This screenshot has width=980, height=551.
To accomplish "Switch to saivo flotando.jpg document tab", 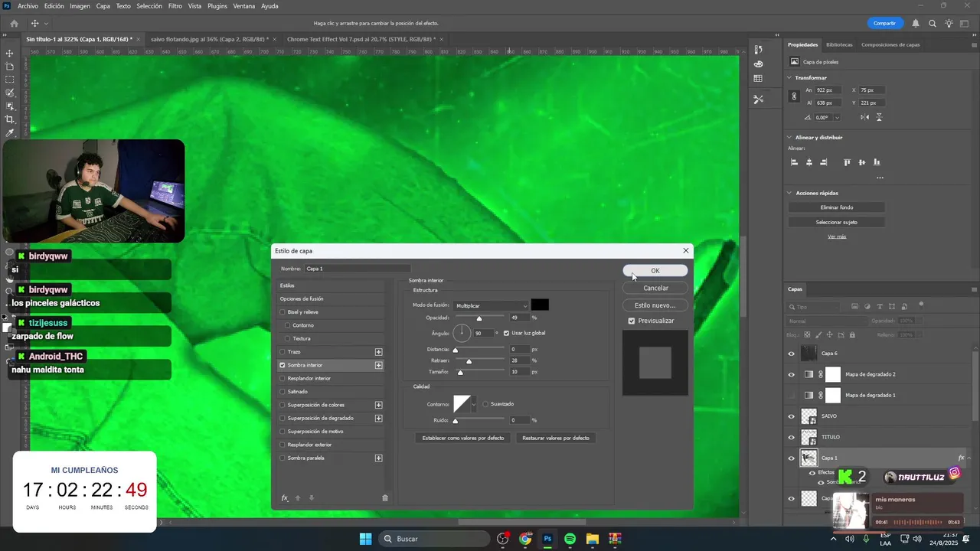I will (210, 39).
